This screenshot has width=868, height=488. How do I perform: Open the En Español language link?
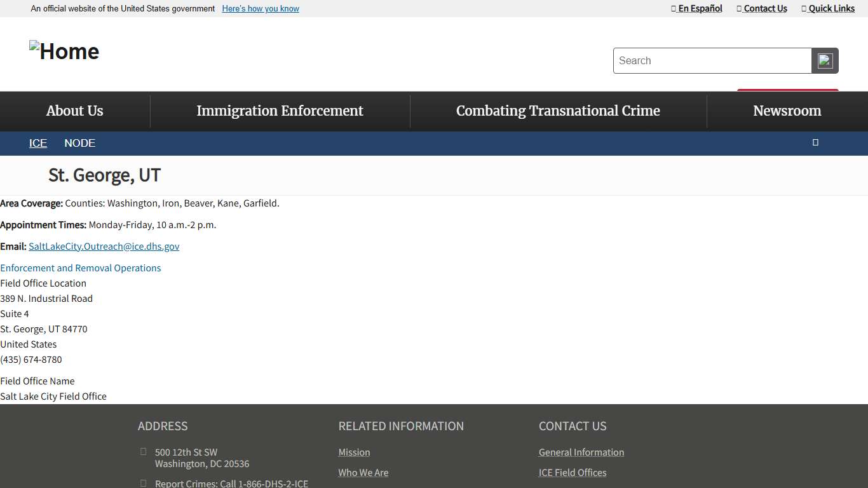click(697, 8)
